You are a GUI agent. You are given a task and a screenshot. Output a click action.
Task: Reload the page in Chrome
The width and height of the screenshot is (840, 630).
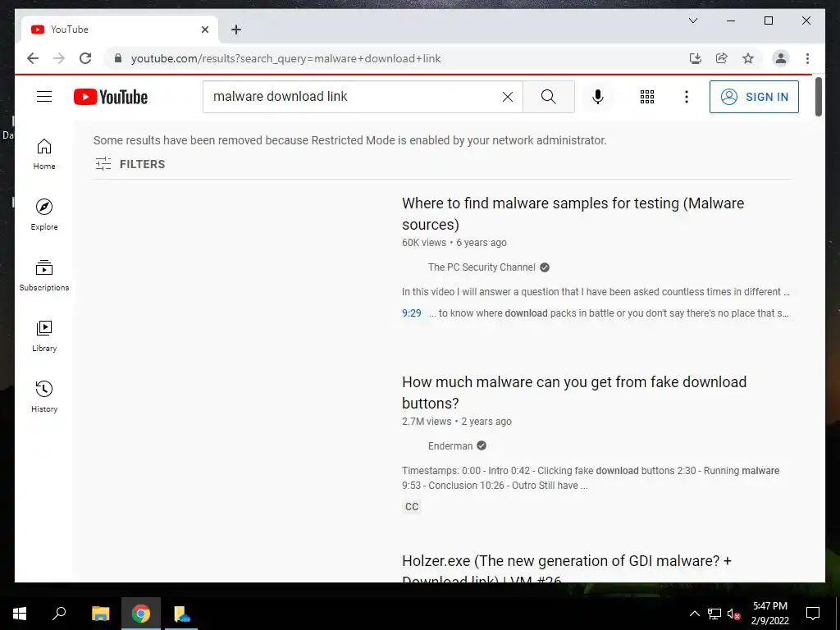click(85, 58)
